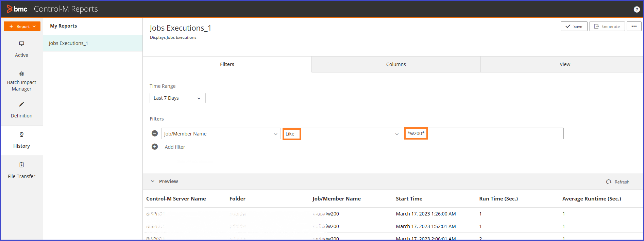Open the Batch Impact Manager icon
644x241 pixels.
click(x=21, y=74)
